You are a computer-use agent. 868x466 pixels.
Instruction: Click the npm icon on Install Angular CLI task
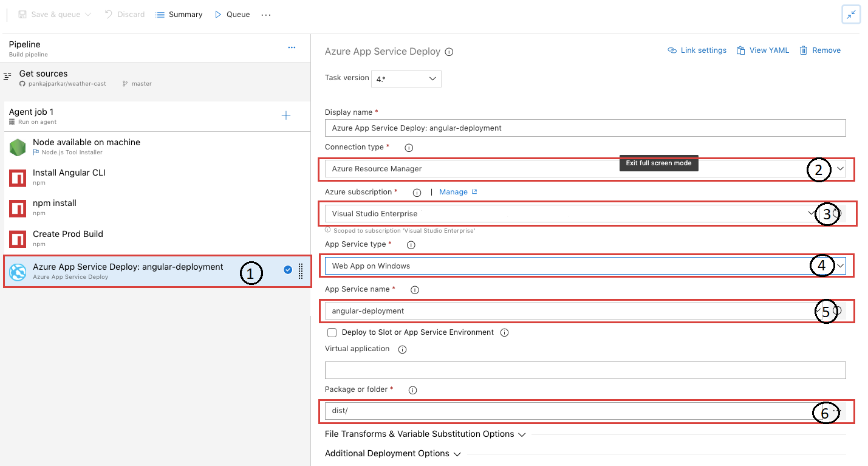pyautogui.click(x=18, y=177)
